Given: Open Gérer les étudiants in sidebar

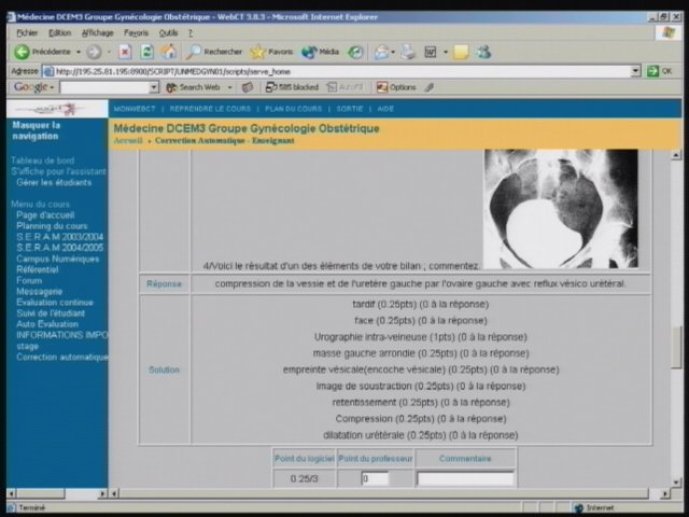Looking at the screenshot, I should click(x=54, y=182).
